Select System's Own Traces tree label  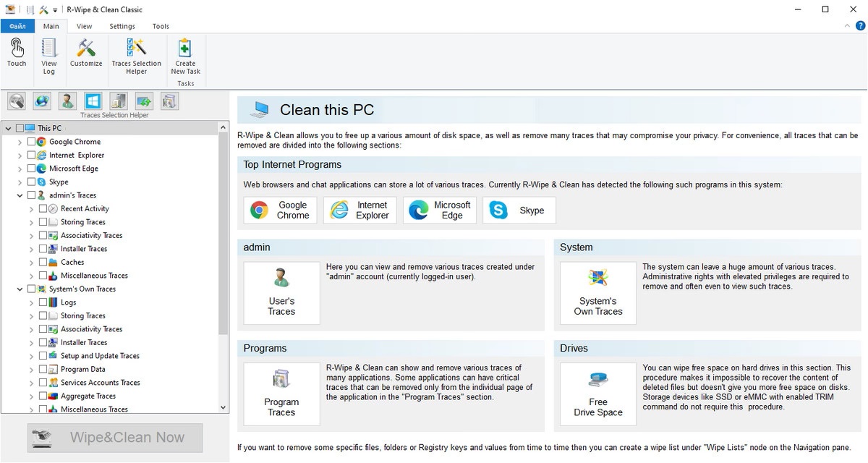(82, 289)
